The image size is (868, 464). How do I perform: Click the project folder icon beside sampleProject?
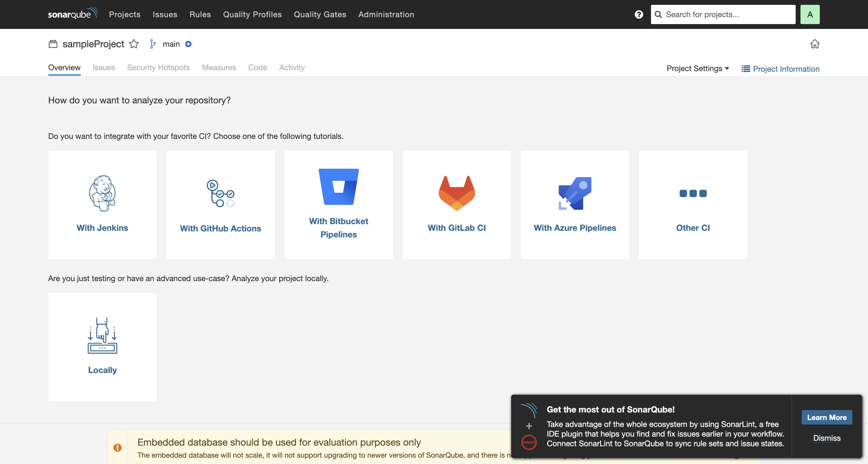[x=53, y=44]
